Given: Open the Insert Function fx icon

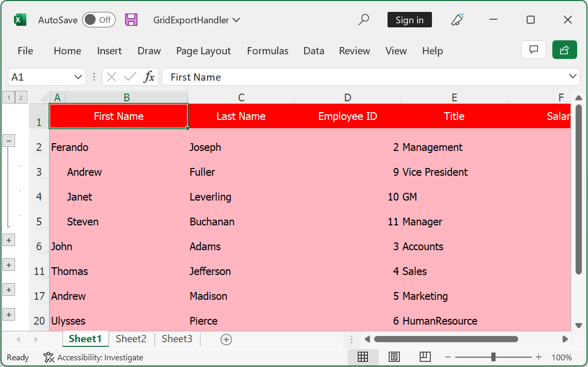Looking at the screenshot, I should pyautogui.click(x=149, y=77).
